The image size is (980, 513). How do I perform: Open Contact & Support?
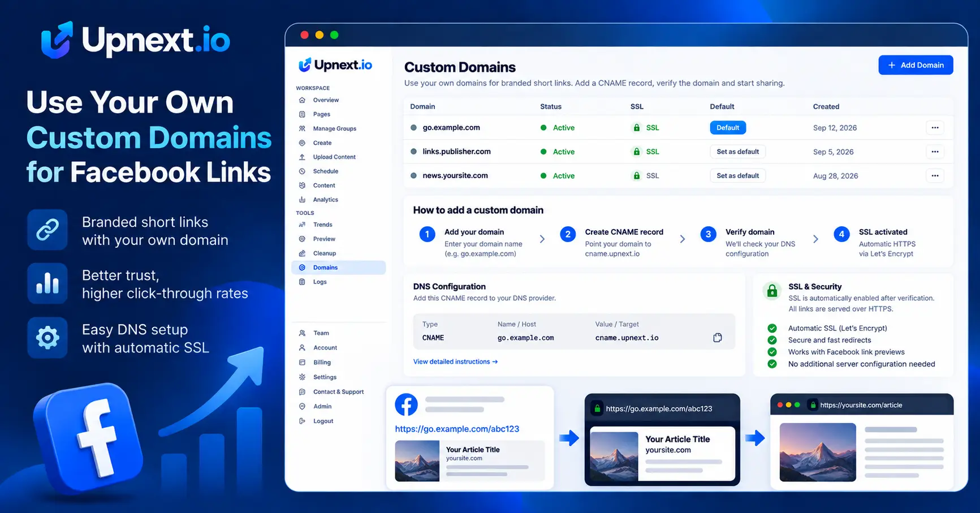339,392
